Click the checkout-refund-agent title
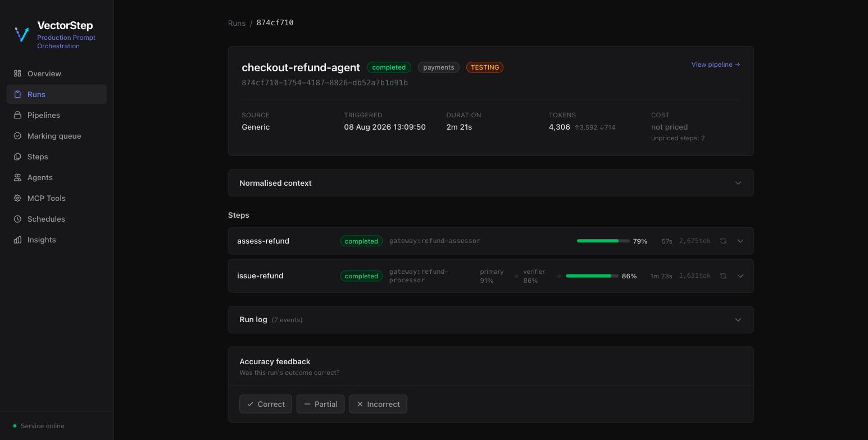Image resolution: width=868 pixels, height=440 pixels. click(x=301, y=67)
